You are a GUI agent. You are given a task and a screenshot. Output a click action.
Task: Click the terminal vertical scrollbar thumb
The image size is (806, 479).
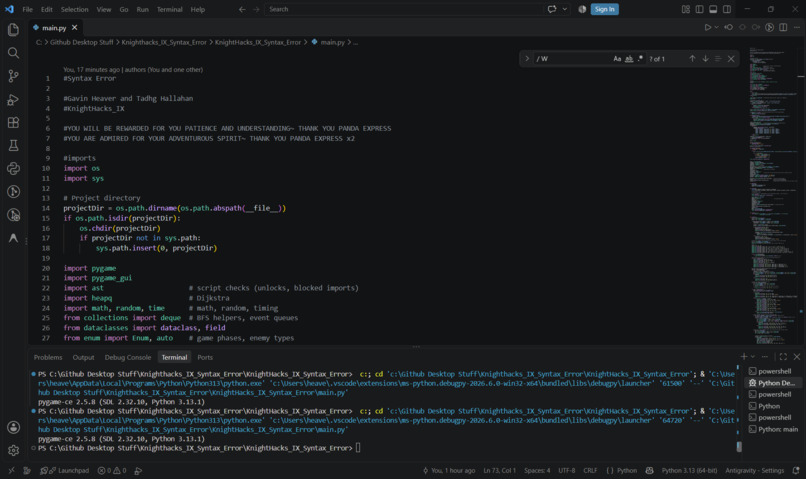coord(739,446)
